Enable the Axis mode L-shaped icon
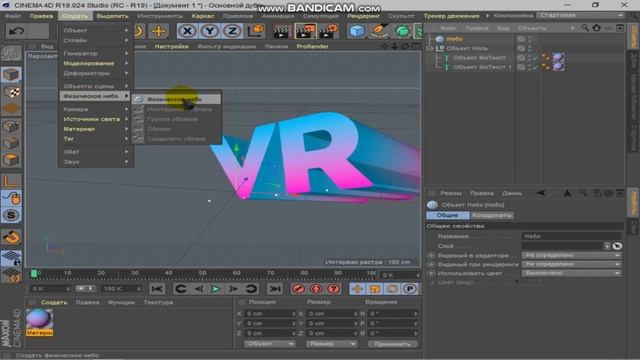The height and width of the screenshot is (360, 640). point(11,181)
